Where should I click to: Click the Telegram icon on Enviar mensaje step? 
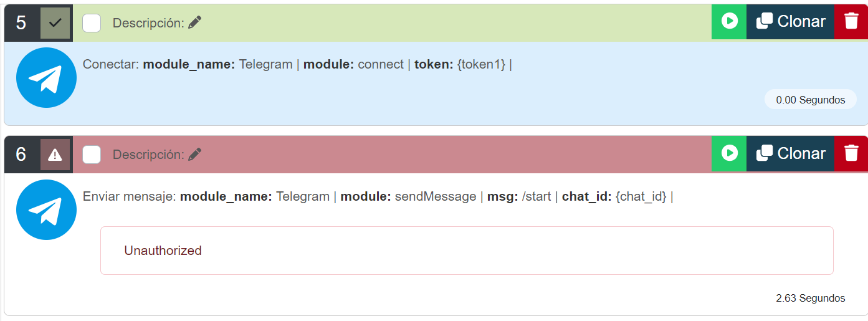pos(46,210)
